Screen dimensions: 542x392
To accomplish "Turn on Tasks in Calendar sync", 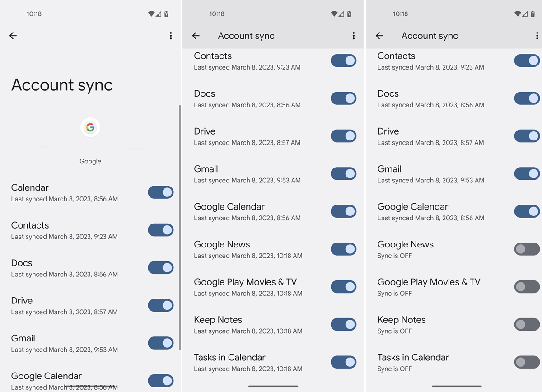I will [x=527, y=362].
